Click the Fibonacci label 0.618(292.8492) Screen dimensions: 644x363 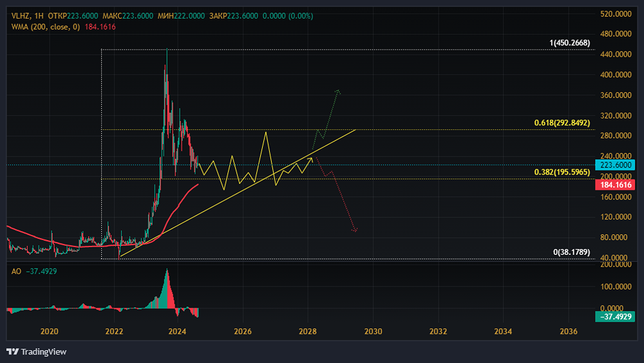point(562,123)
